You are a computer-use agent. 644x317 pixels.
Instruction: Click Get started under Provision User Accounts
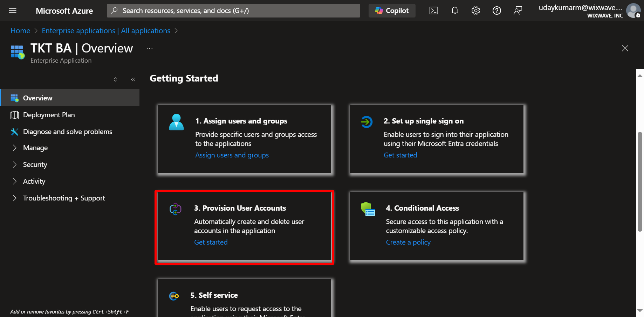(211, 242)
